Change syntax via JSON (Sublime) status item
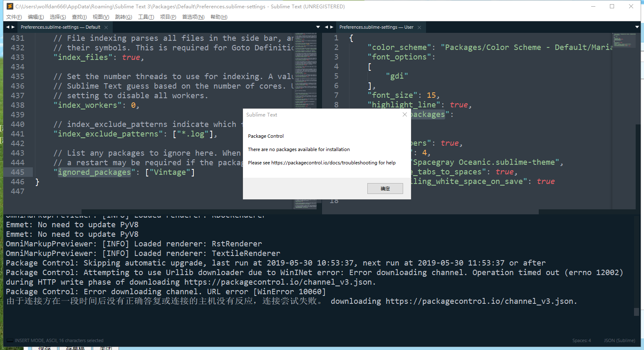 pyautogui.click(x=619, y=340)
